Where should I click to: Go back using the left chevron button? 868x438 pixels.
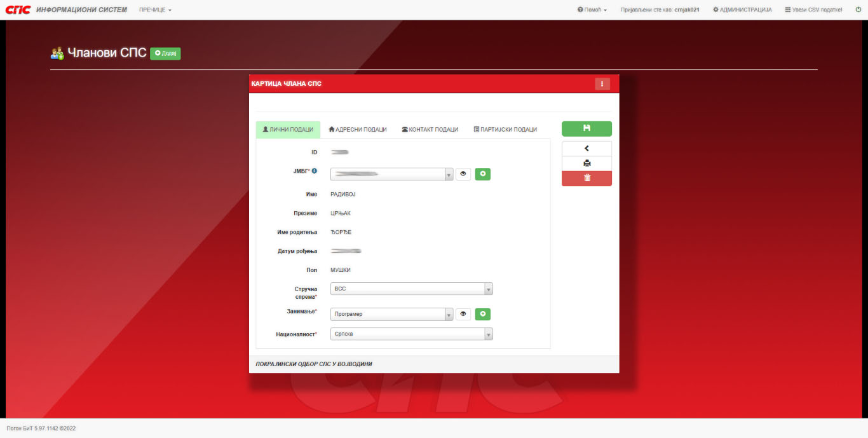click(x=587, y=149)
